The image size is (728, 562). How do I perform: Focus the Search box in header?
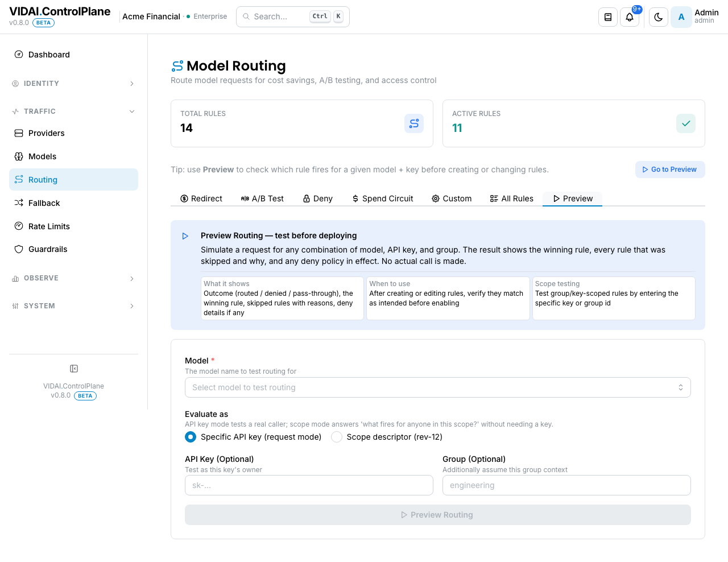293,16
